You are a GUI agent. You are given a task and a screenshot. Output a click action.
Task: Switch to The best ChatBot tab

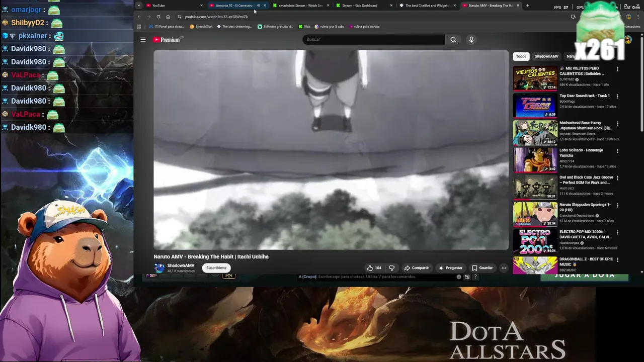[428, 6]
